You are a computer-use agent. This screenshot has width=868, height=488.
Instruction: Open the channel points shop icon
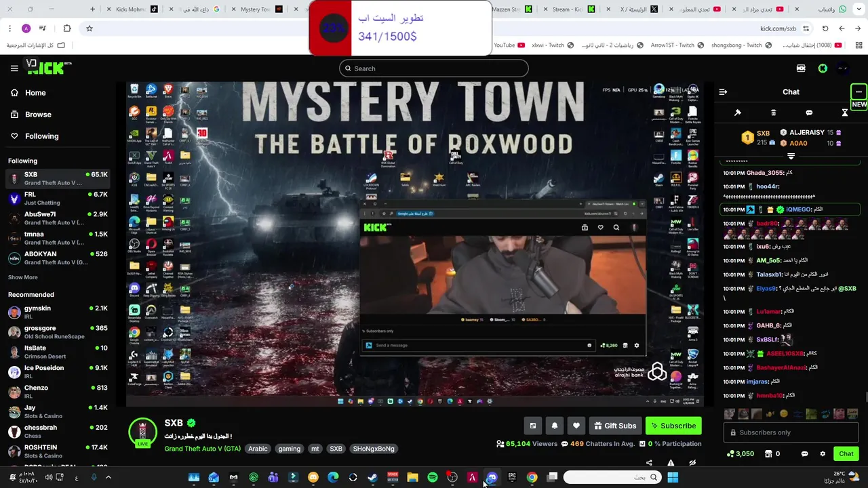point(768,454)
